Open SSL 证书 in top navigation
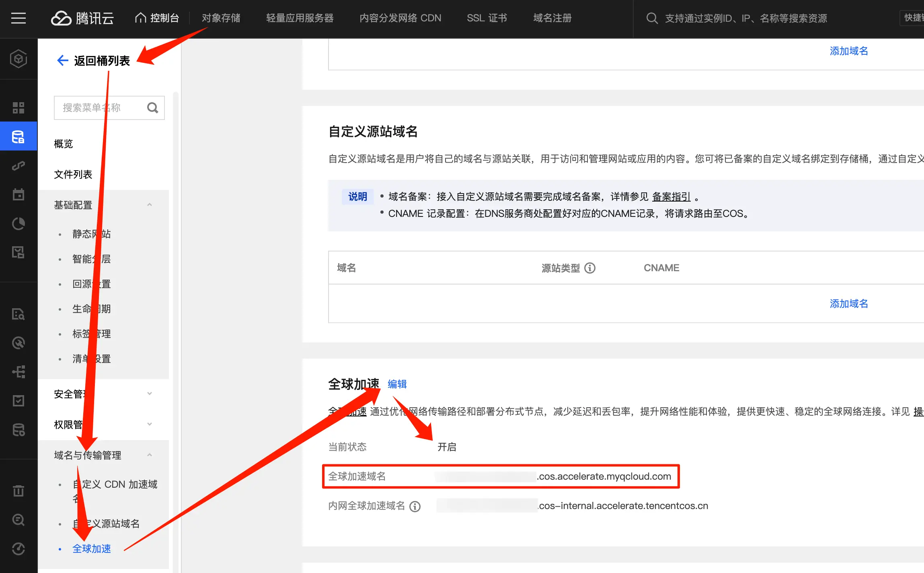This screenshot has width=924, height=573. click(x=487, y=18)
